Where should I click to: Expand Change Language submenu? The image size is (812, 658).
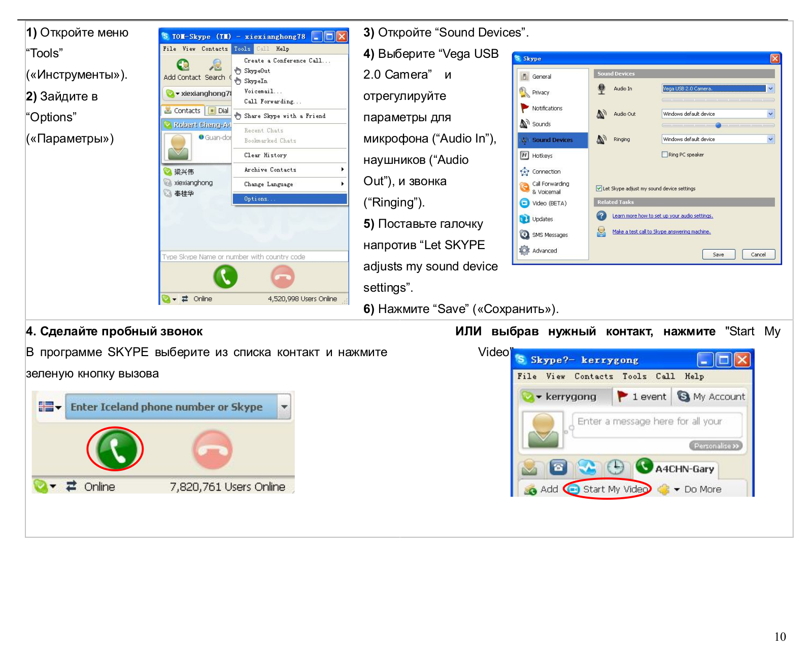coord(289,185)
